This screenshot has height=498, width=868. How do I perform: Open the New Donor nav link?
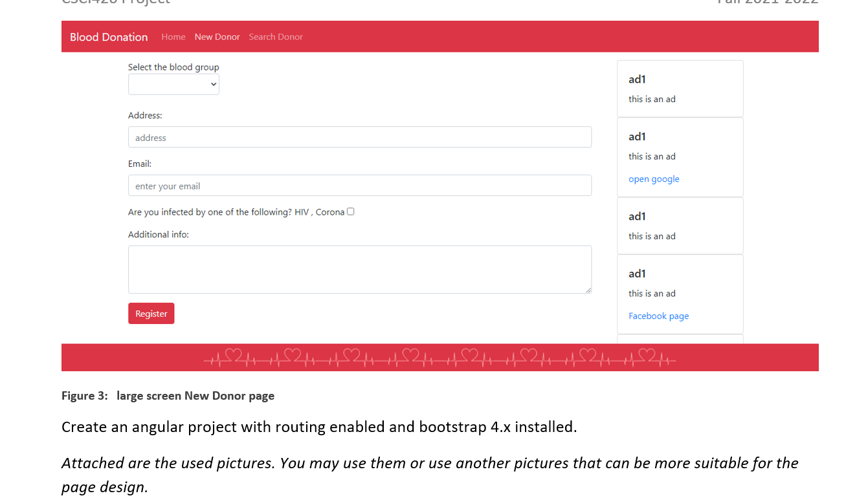pos(217,37)
